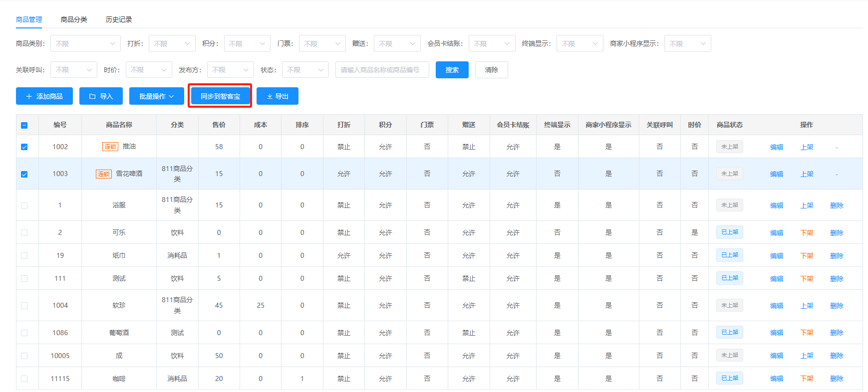Open the 积分 filter dropdown
The image size is (868, 392).
tap(247, 43)
